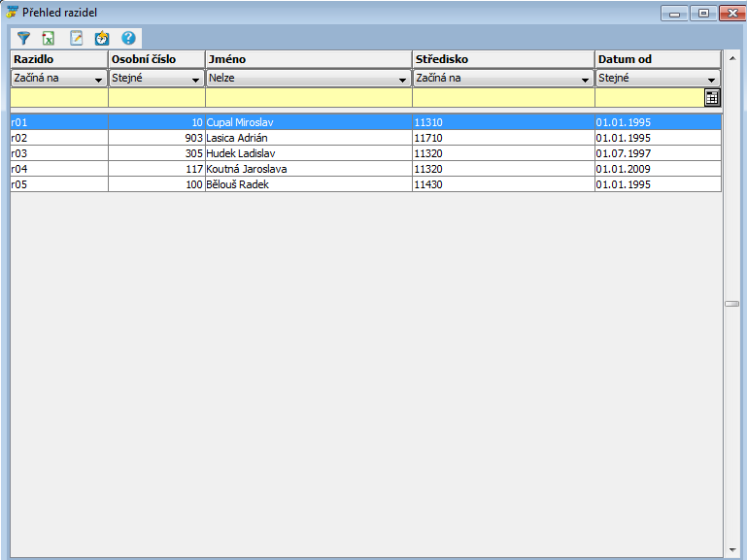The height and width of the screenshot is (560, 747).
Task: Click the clock history toolbar icon
Action: point(102,39)
